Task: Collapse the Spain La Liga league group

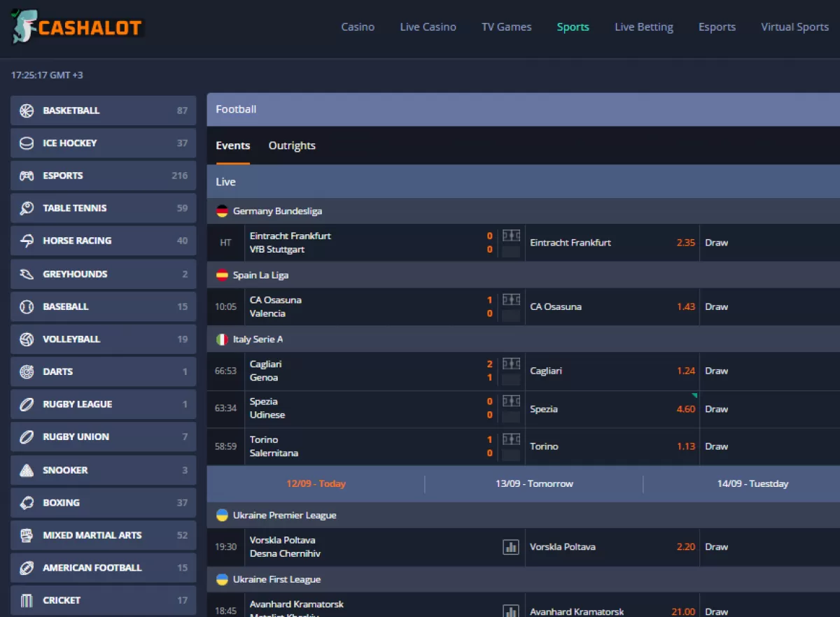Action: (x=524, y=275)
